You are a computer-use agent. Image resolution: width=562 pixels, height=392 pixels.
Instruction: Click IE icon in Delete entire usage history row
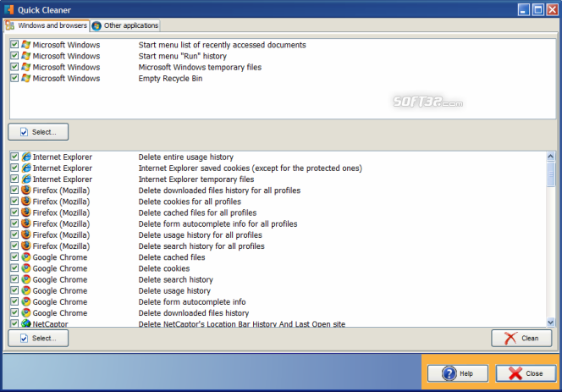25,157
